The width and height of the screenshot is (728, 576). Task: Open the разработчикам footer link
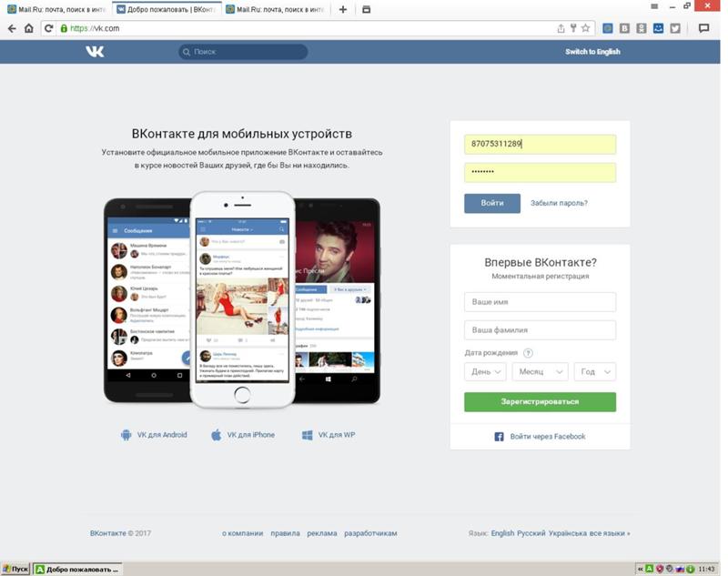(370, 533)
